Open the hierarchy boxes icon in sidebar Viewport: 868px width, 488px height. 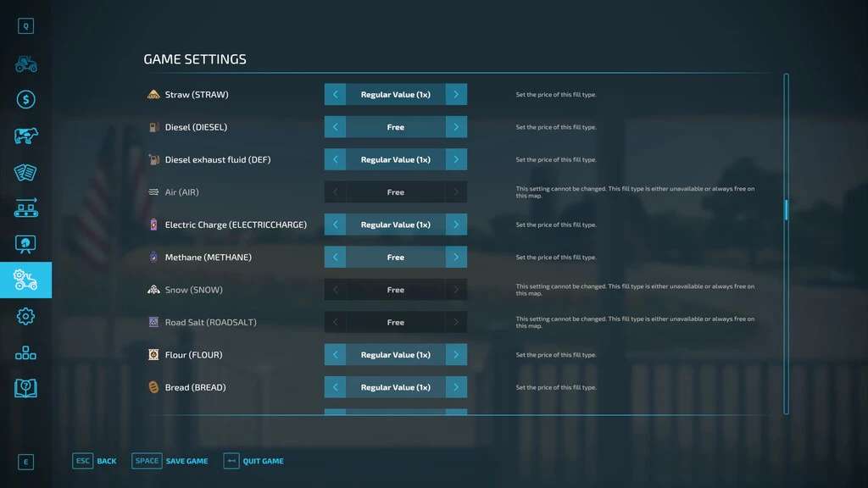click(x=25, y=352)
